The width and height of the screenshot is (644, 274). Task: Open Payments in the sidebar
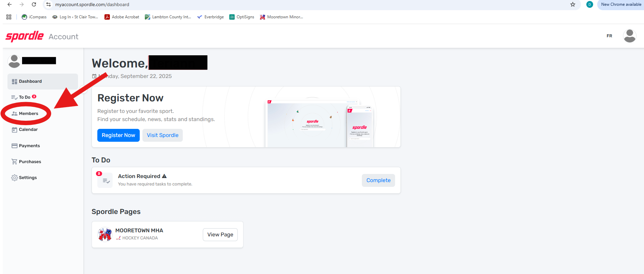[x=26, y=146]
